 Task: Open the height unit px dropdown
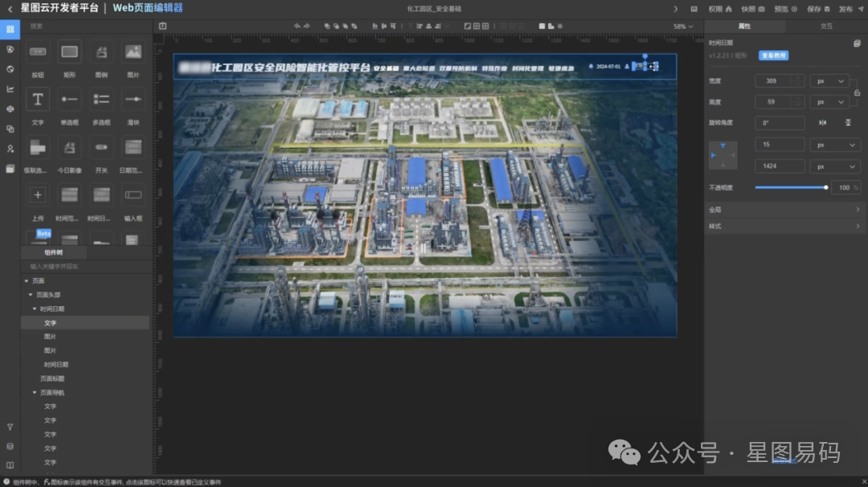(829, 102)
